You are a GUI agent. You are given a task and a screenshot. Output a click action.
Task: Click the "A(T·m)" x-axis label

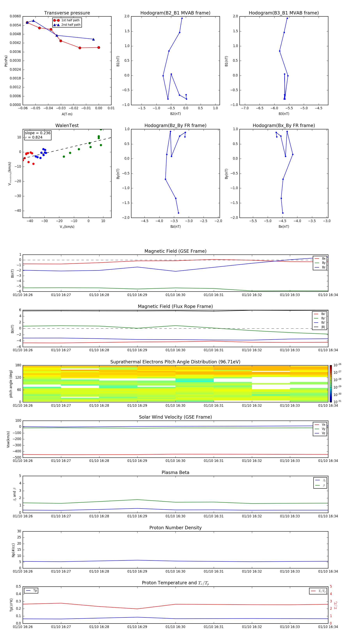click(x=67, y=114)
